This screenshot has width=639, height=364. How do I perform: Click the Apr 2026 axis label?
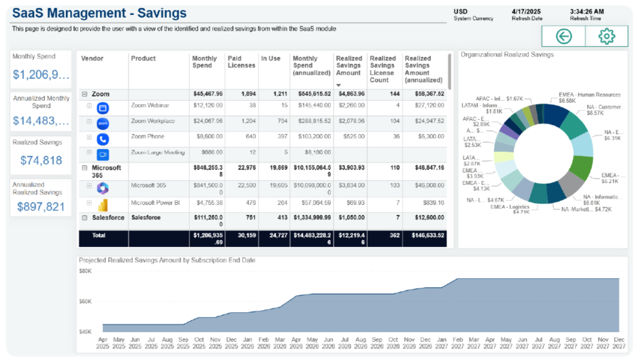click(x=296, y=343)
